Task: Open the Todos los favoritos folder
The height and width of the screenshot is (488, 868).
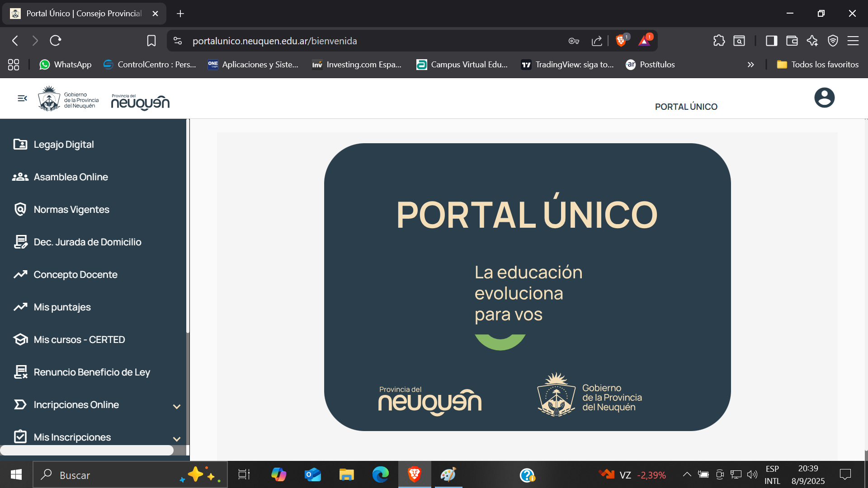Action: coord(817,65)
